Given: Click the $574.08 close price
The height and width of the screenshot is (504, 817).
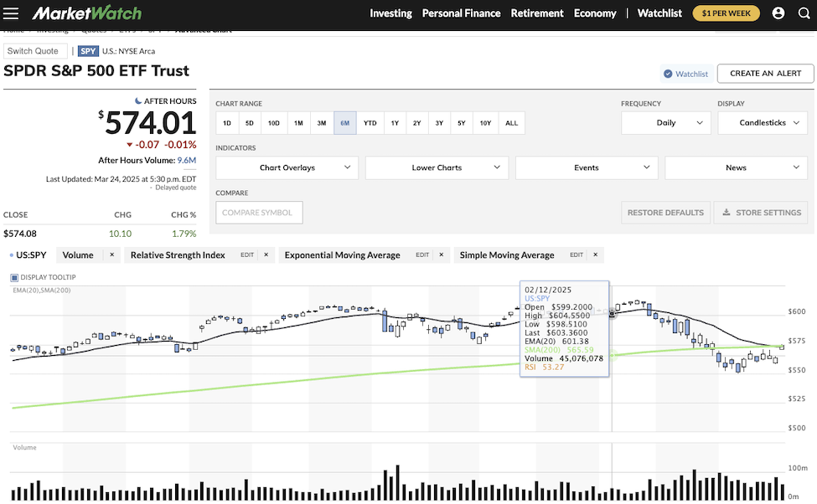Looking at the screenshot, I should pos(20,234).
